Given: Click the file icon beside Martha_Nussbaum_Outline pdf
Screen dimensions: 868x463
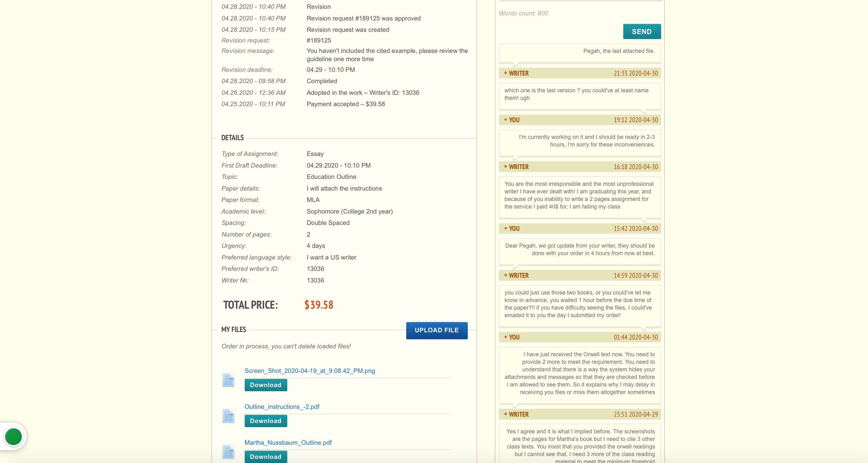Looking at the screenshot, I should (228, 452).
